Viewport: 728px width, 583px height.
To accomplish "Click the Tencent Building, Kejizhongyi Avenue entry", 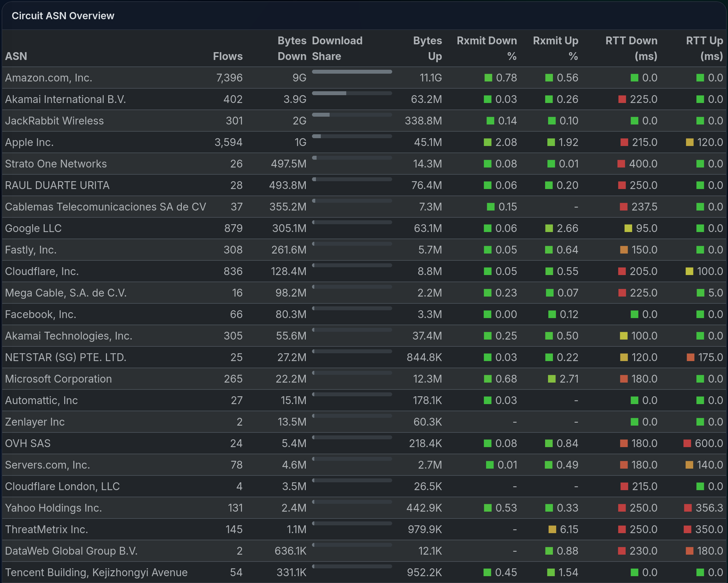I will [x=96, y=572].
